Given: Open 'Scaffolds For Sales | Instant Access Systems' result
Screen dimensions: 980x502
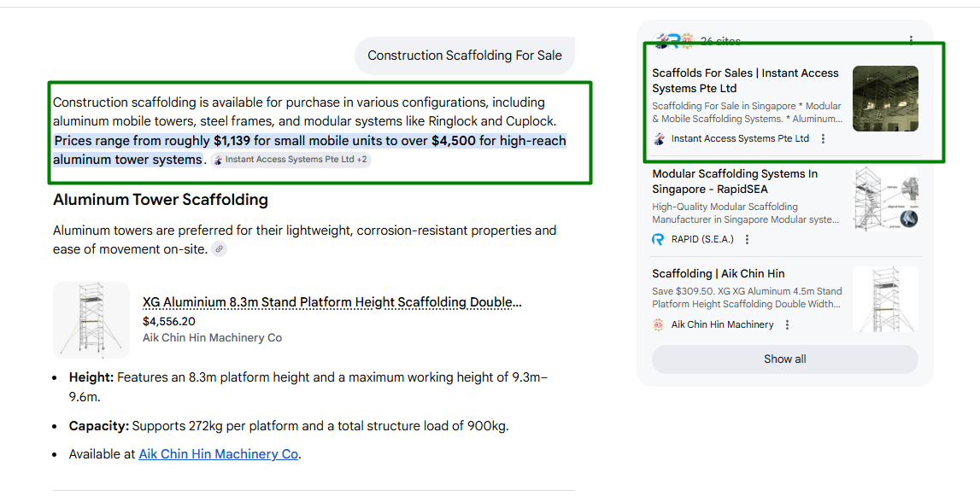Looking at the screenshot, I should pos(745,80).
